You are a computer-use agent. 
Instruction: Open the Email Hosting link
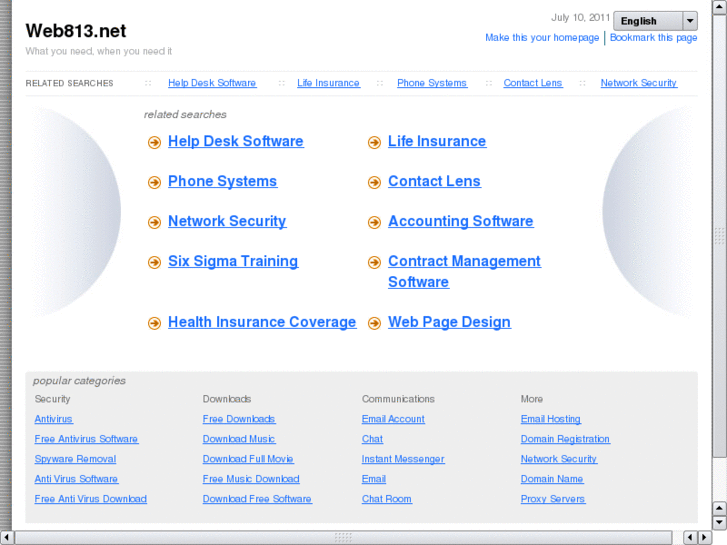click(x=550, y=419)
